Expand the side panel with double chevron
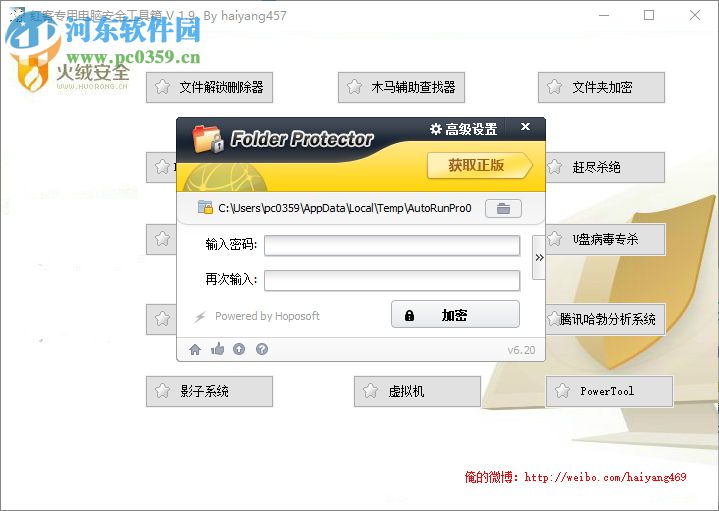Viewport: 719px width, 511px height. coord(539,257)
